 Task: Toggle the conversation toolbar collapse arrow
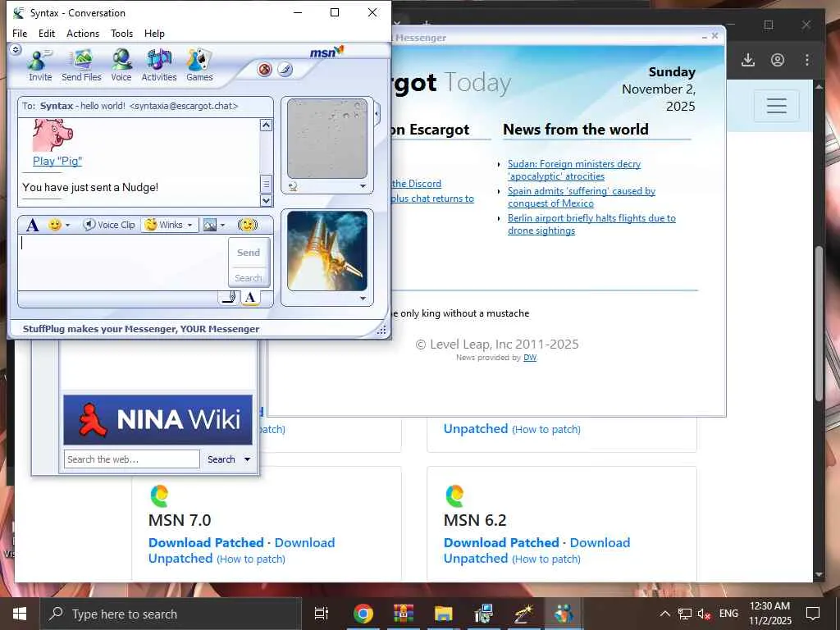click(16, 50)
